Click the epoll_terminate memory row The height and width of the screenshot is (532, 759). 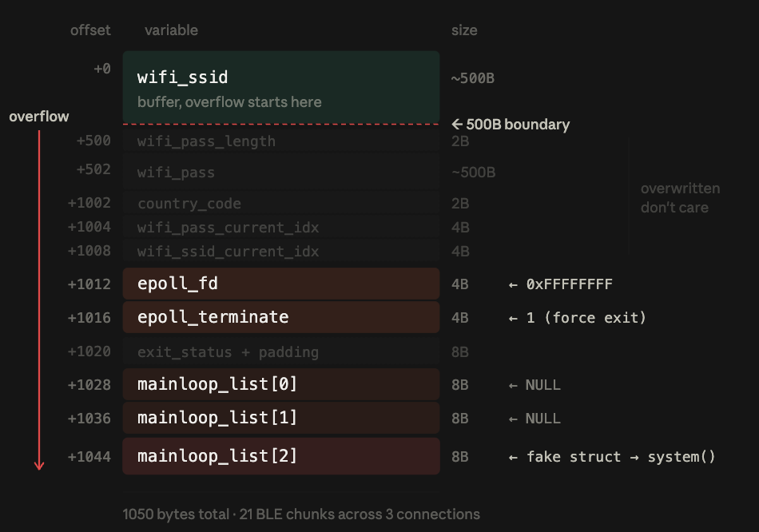tap(281, 317)
